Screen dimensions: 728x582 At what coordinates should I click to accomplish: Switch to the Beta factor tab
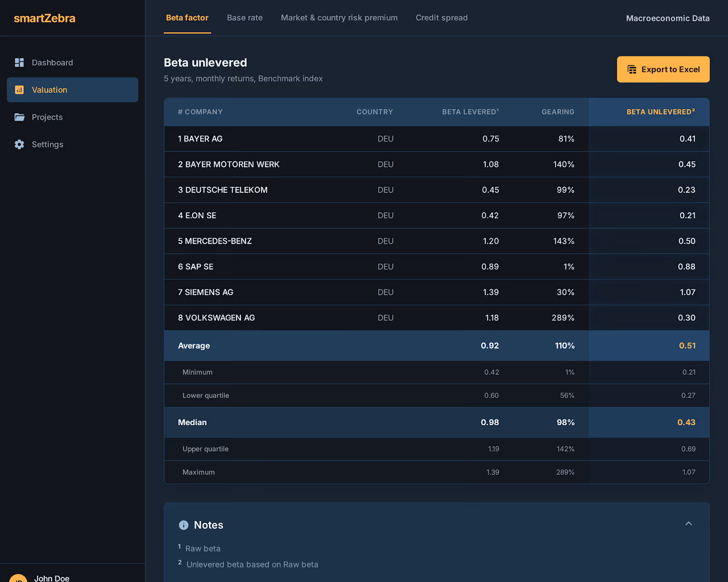(187, 18)
